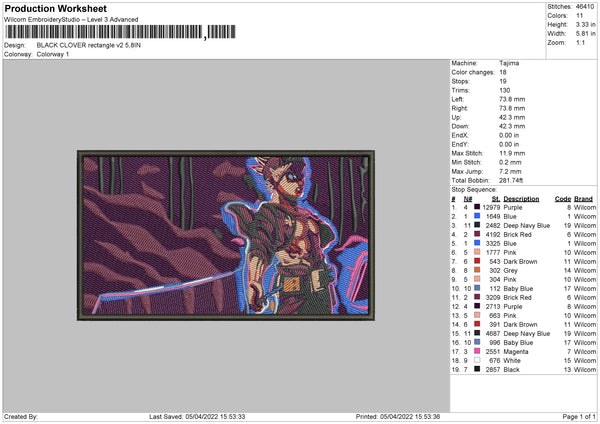Click the Zoom value '1:1'

[x=580, y=42]
